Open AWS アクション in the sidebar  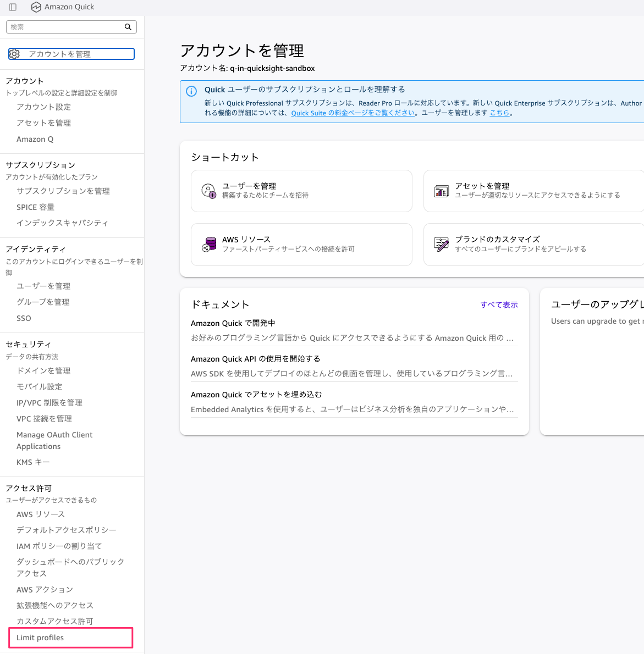tap(45, 590)
